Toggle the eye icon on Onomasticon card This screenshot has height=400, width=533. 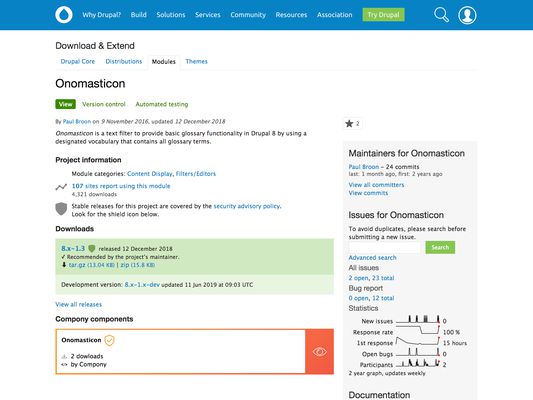click(x=320, y=351)
